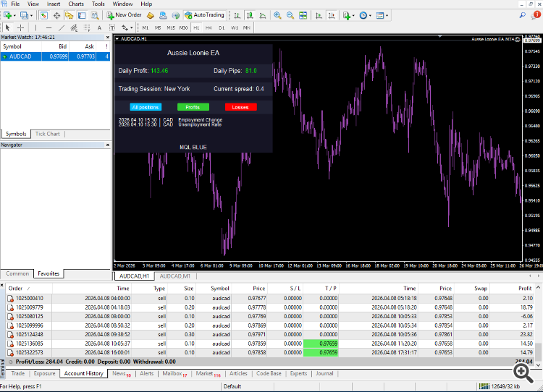The image size is (543, 392).
Task: Open the Journal tab in Terminal
Action: (x=324, y=373)
